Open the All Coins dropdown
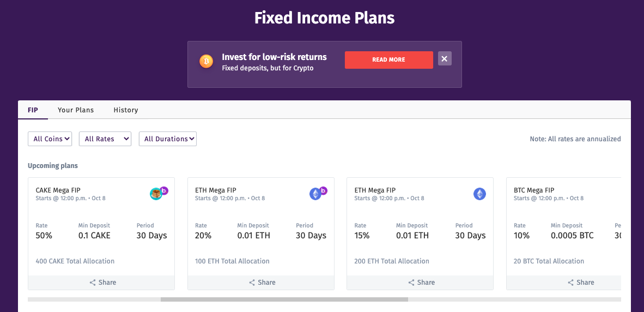The width and height of the screenshot is (644, 312). tap(50, 139)
